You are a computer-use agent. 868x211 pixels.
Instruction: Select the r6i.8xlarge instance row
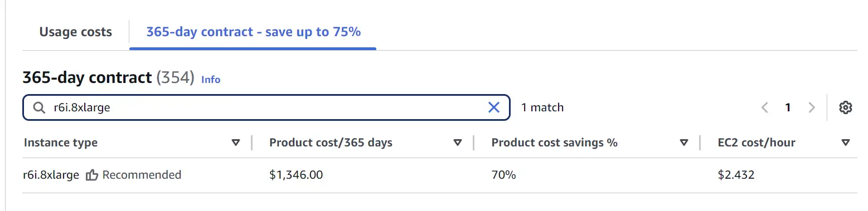coord(440,175)
